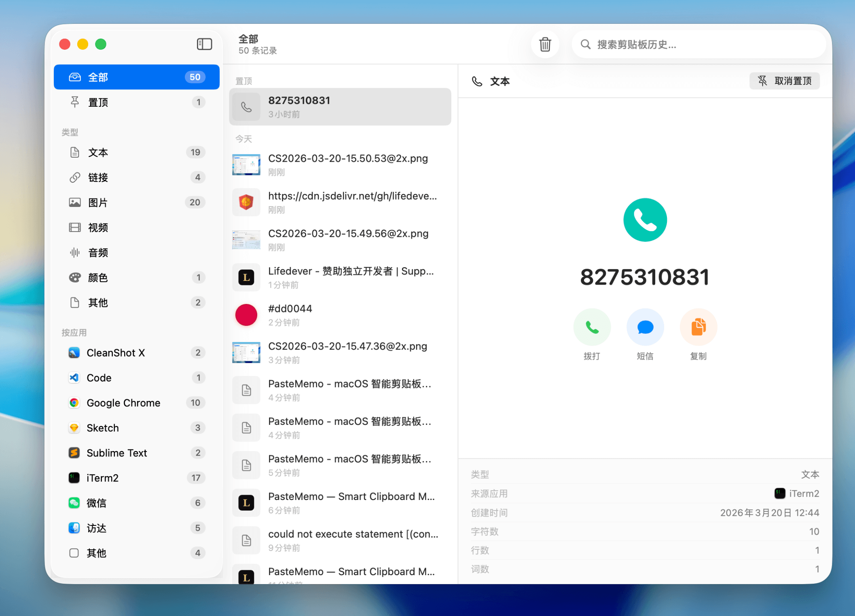The width and height of the screenshot is (855, 616).
Task: Select the cdn.jsdelivr.net link entry
Action: (x=340, y=202)
